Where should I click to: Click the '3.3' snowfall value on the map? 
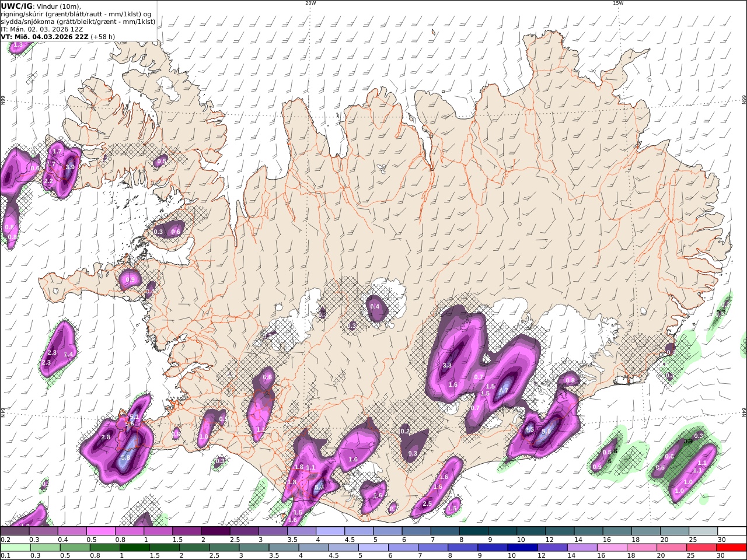(447, 366)
